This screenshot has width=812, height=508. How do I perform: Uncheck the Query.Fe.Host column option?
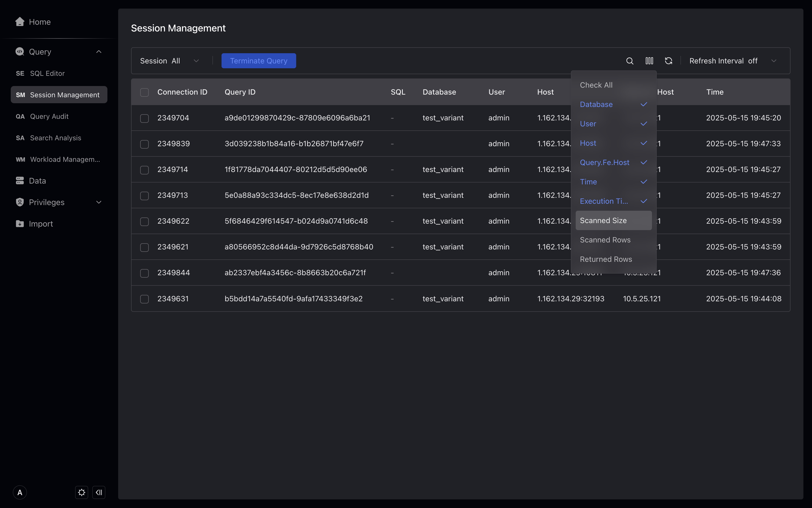[x=614, y=162]
